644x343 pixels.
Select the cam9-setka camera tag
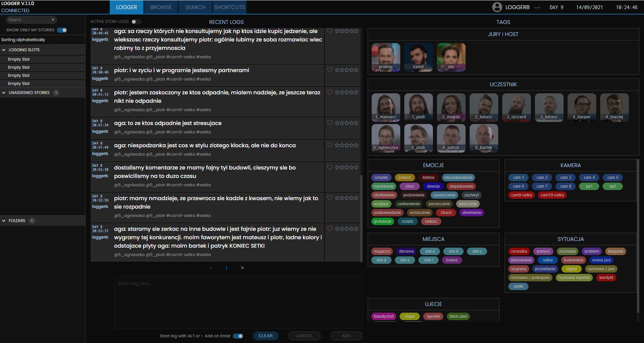point(521,195)
